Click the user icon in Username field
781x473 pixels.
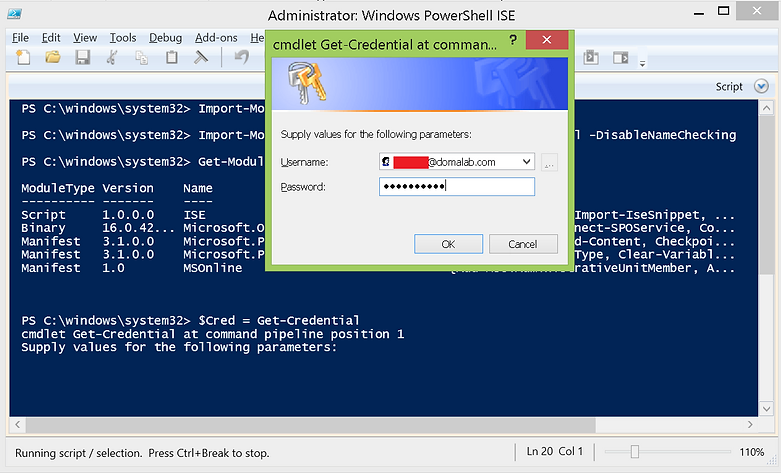pyautogui.click(x=386, y=162)
